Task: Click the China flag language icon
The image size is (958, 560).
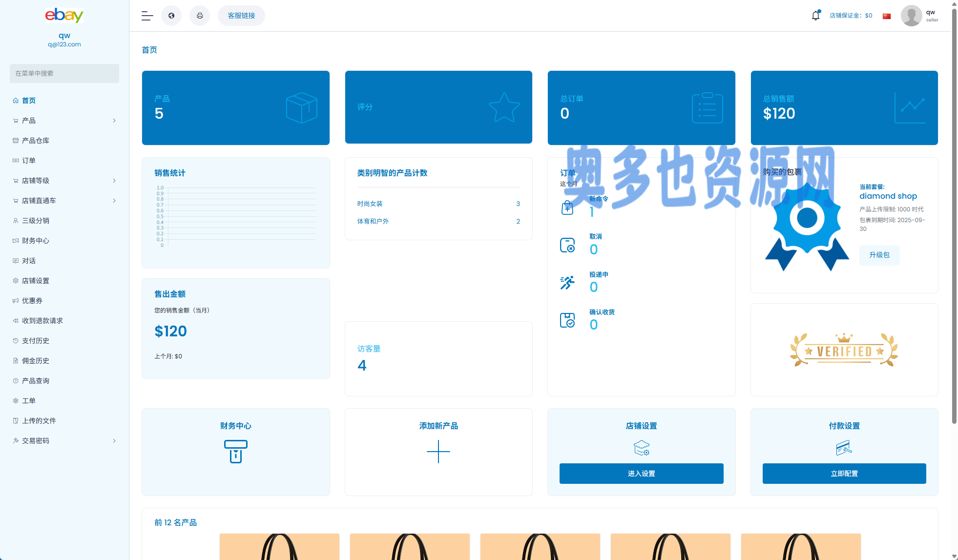Action: [x=887, y=16]
